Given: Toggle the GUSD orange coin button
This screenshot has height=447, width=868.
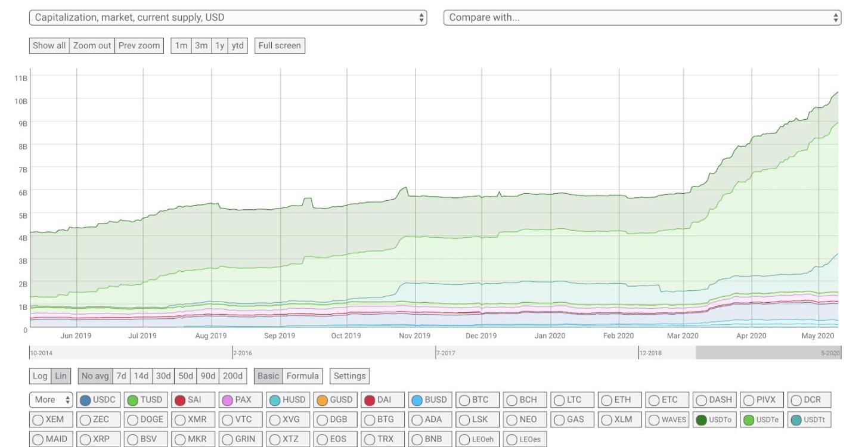Looking at the screenshot, I should coord(335,400).
